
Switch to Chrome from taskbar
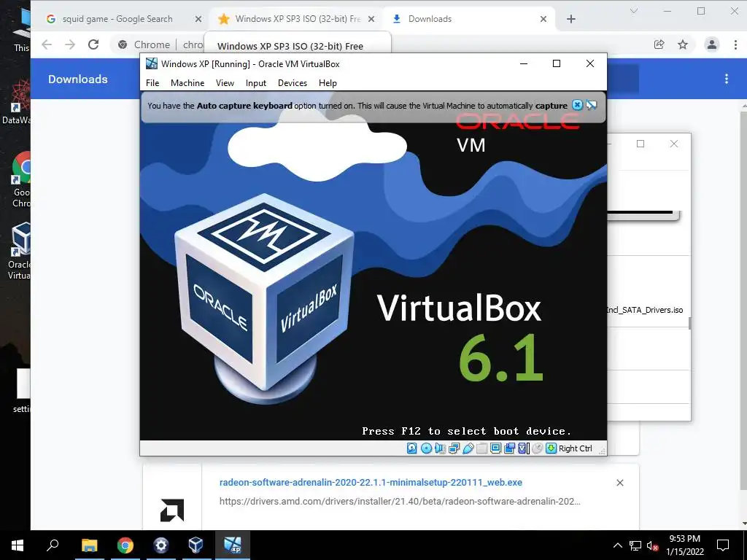(x=125, y=545)
